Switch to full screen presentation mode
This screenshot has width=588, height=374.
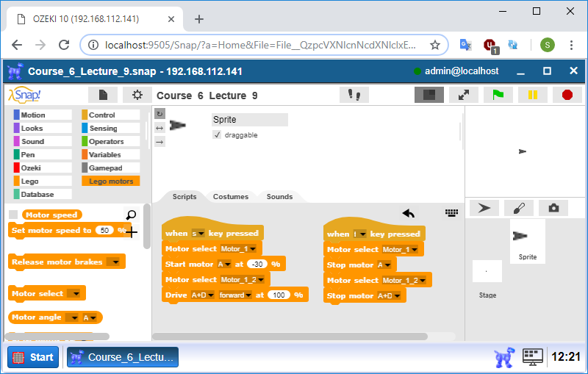[x=464, y=95]
